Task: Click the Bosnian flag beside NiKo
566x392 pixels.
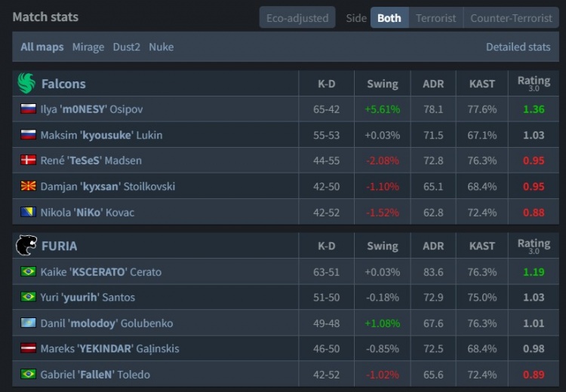Action: click(29, 213)
